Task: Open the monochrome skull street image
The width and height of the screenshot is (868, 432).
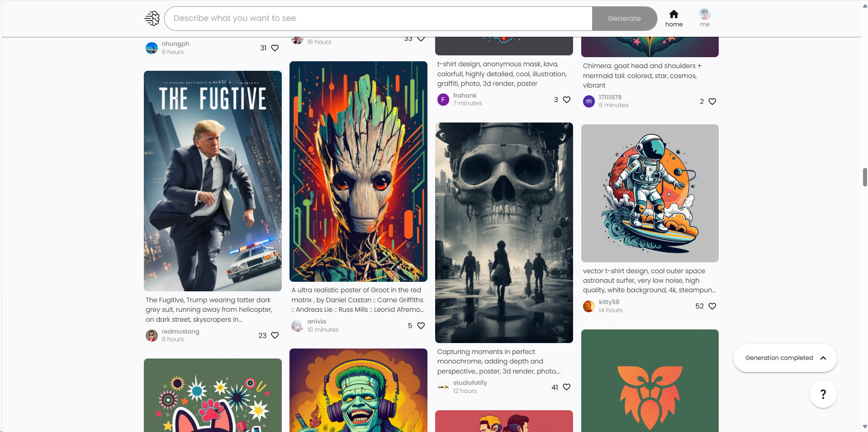Action: pyautogui.click(x=504, y=233)
